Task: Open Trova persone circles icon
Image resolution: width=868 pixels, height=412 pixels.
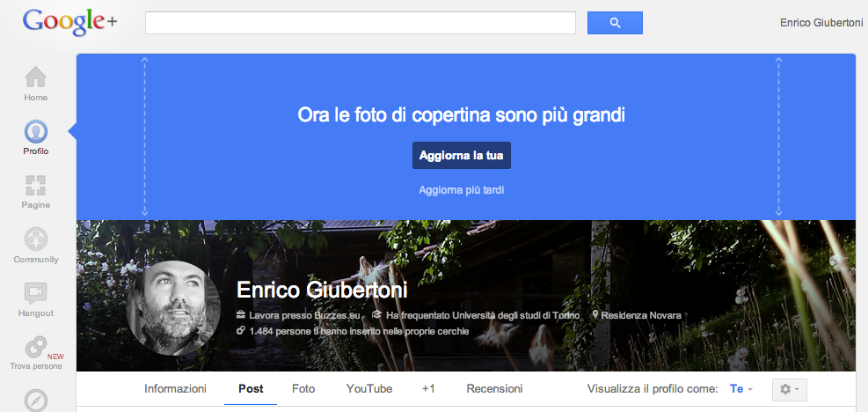Action: click(35, 348)
